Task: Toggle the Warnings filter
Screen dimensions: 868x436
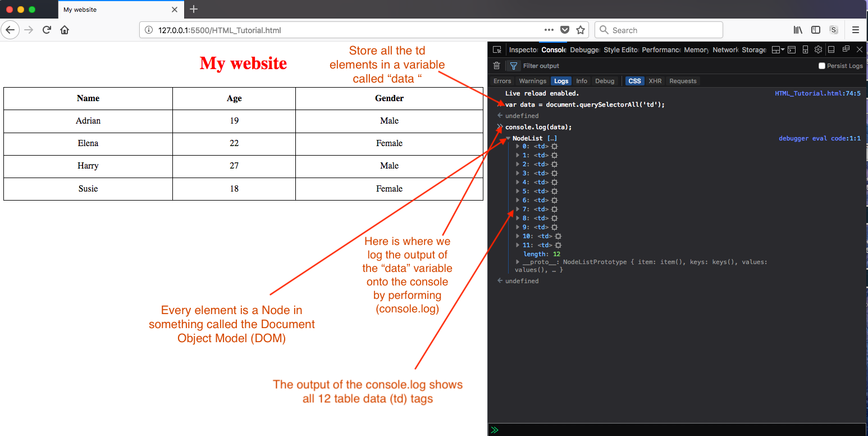Action: (532, 81)
